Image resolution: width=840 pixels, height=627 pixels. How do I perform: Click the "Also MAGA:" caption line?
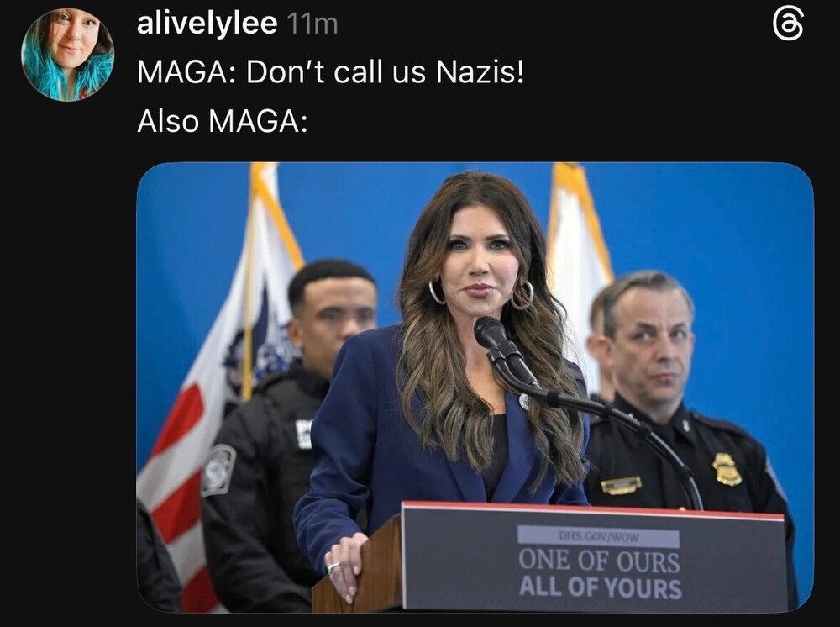coord(223,121)
